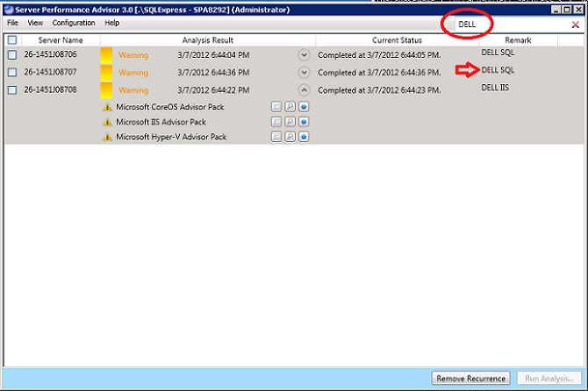Click magnifier icon for IIS Advisor Pack

[x=290, y=122]
